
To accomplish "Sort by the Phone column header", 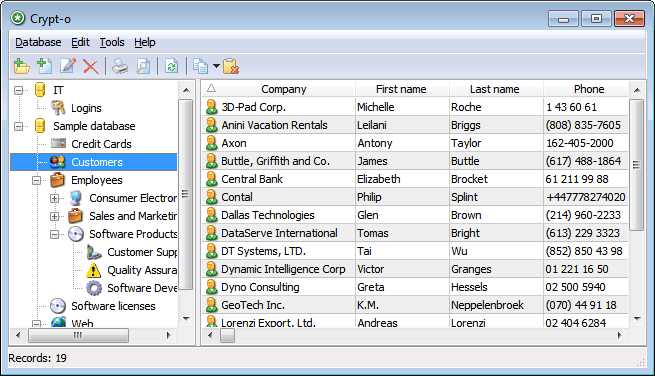I will tap(589, 89).
